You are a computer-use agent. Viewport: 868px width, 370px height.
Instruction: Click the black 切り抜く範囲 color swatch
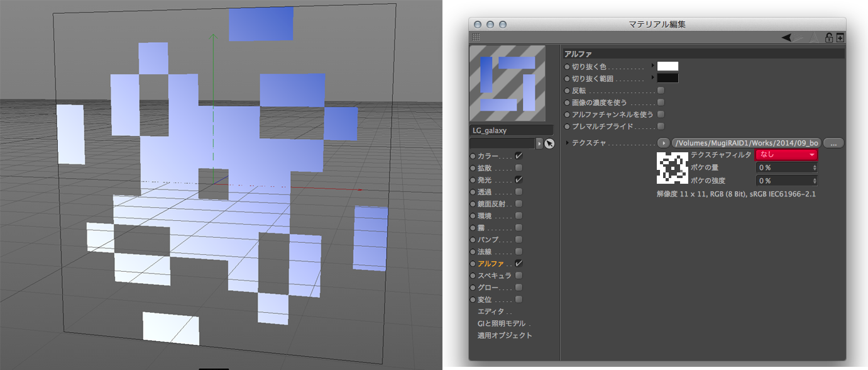pos(667,79)
